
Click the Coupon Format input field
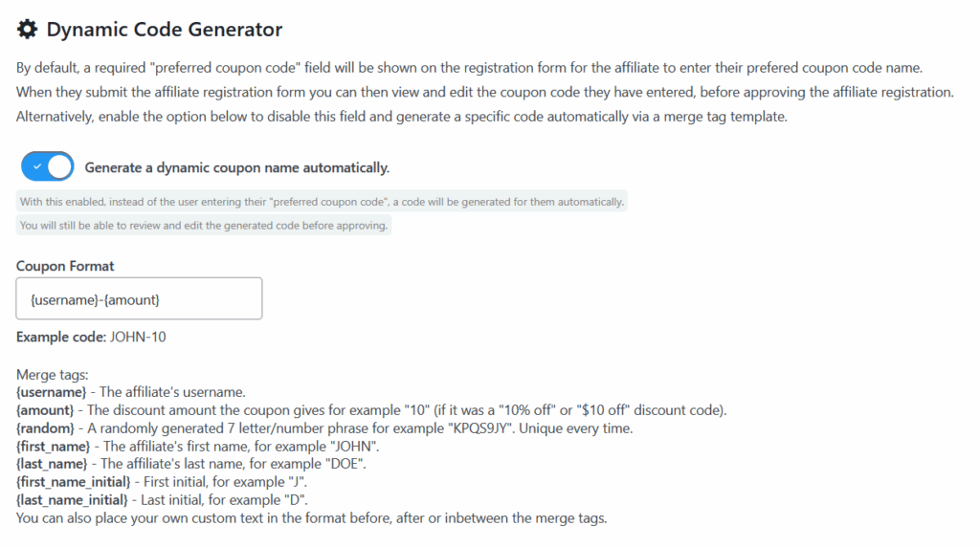139,299
